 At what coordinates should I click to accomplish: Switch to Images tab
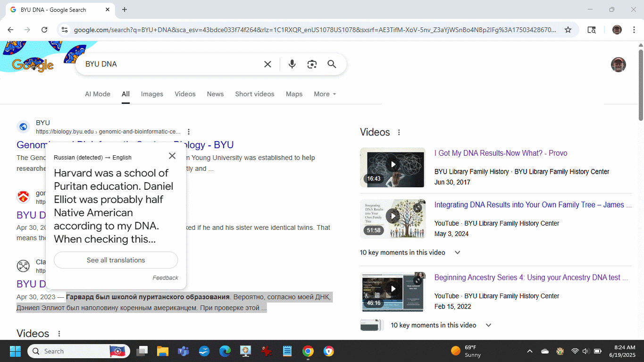pyautogui.click(x=152, y=94)
